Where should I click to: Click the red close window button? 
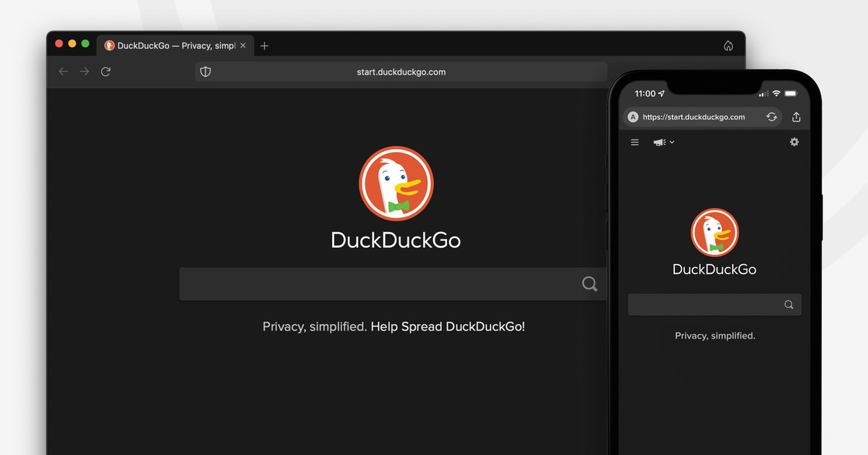pyautogui.click(x=59, y=44)
